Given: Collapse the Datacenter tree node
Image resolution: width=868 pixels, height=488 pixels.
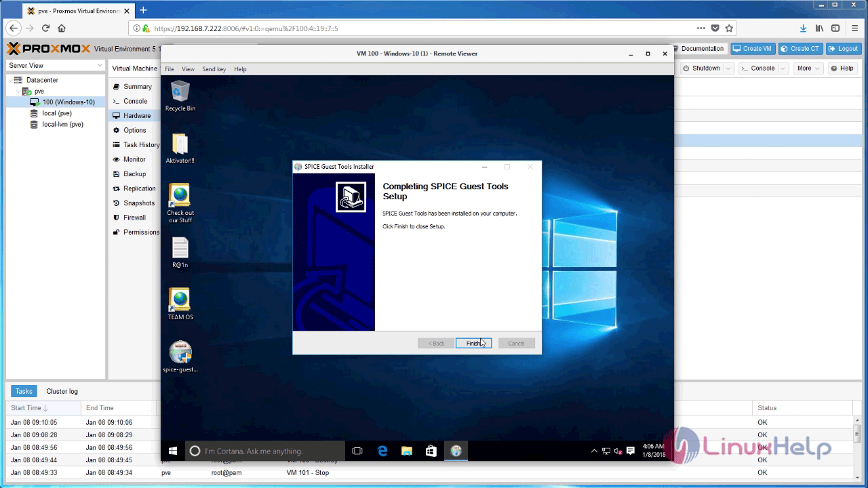Looking at the screenshot, I should point(10,80).
